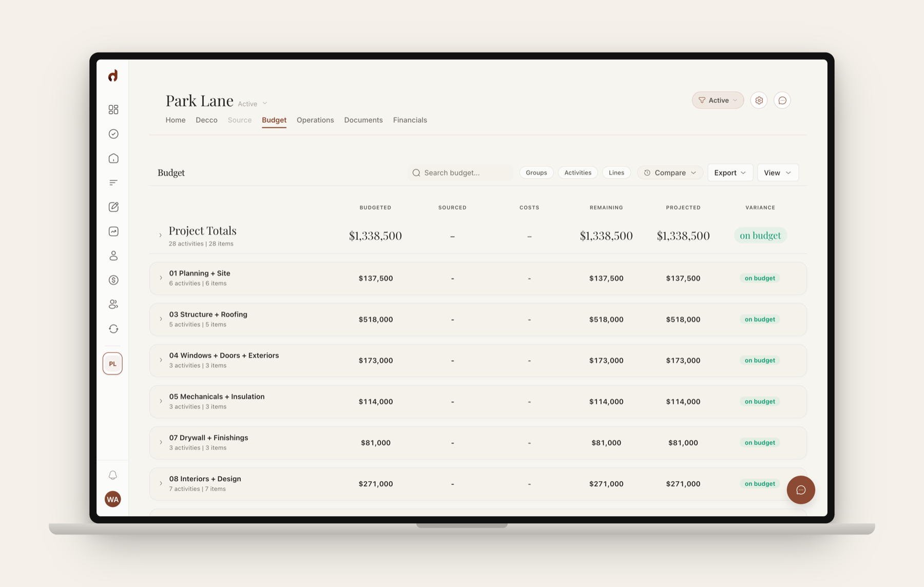Image resolution: width=924 pixels, height=587 pixels.
Task: Open the notifications bell icon
Action: coord(113,475)
